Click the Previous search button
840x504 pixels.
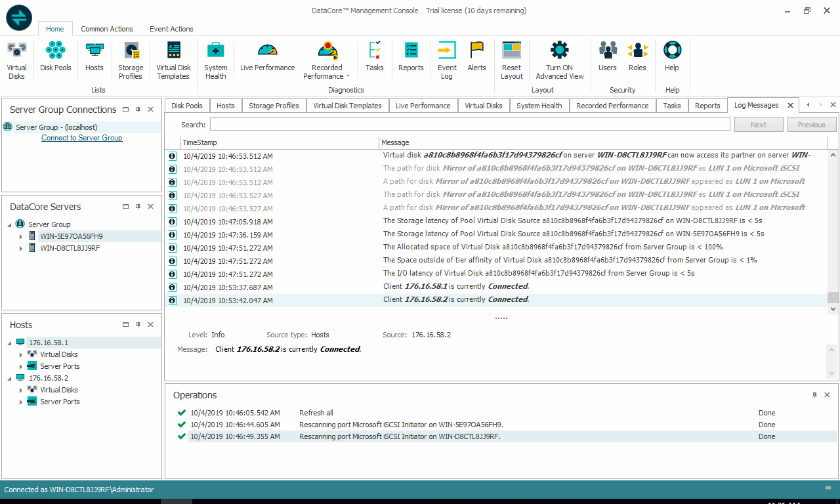tap(811, 125)
